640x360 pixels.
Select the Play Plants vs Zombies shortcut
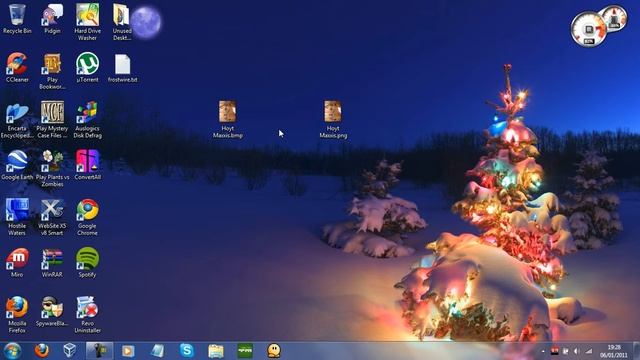pos(52,168)
